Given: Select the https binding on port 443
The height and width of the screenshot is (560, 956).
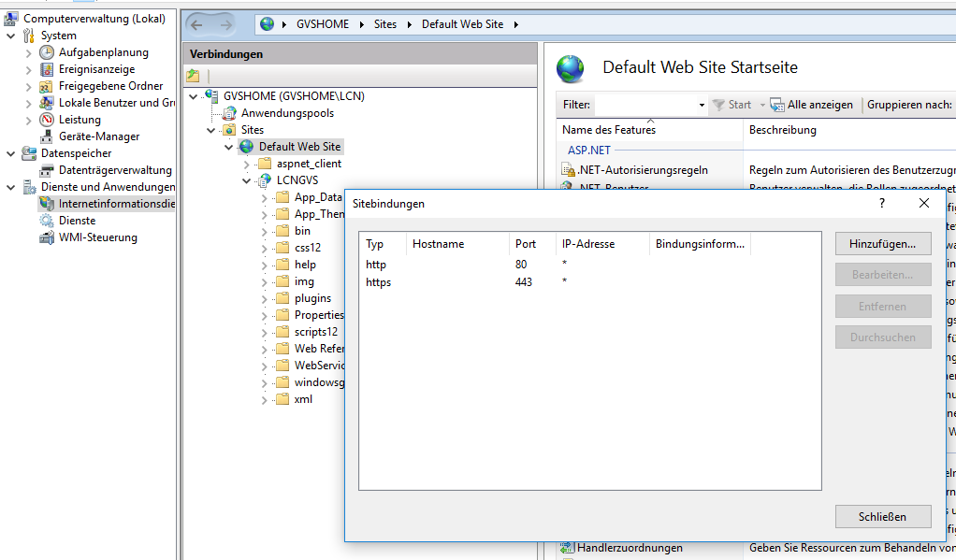Looking at the screenshot, I should pyautogui.click(x=378, y=282).
